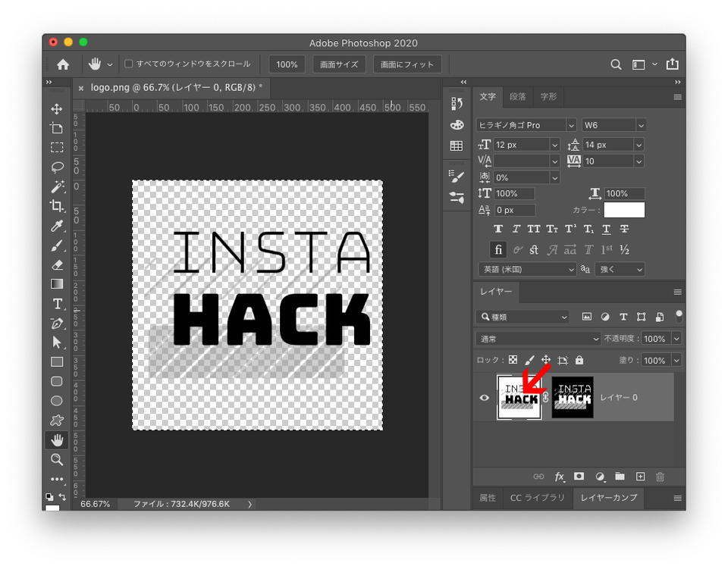Select the Lasso tool
The width and height of the screenshot is (728, 566).
[x=57, y=167]
